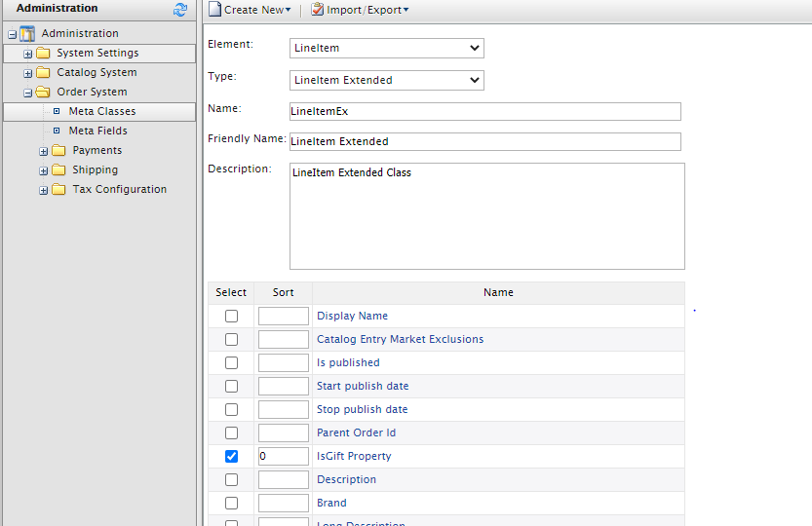
Task: Click the Create New document icon
Action: point(214,10)
